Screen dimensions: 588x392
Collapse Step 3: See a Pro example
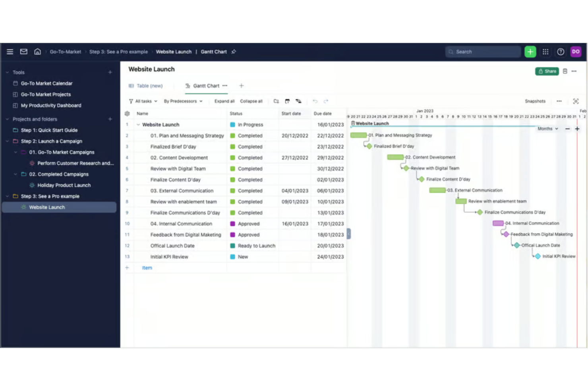pyautogui.click(x=7, y=196)
